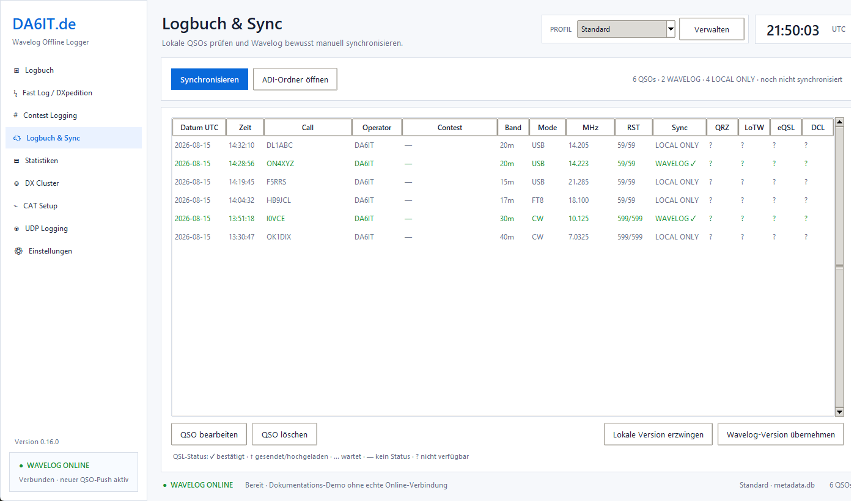Select the Contest Logging hash icon

[15, 115]
